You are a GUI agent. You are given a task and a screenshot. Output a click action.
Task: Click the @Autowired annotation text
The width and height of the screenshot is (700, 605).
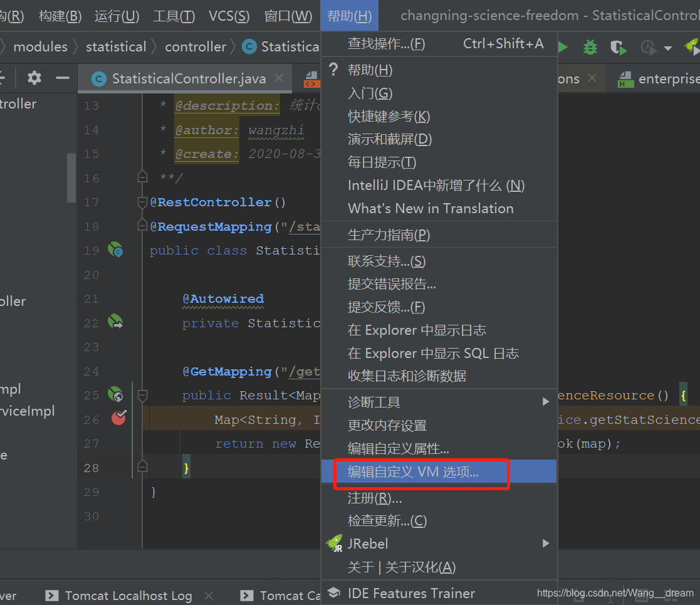coord(223,298)
